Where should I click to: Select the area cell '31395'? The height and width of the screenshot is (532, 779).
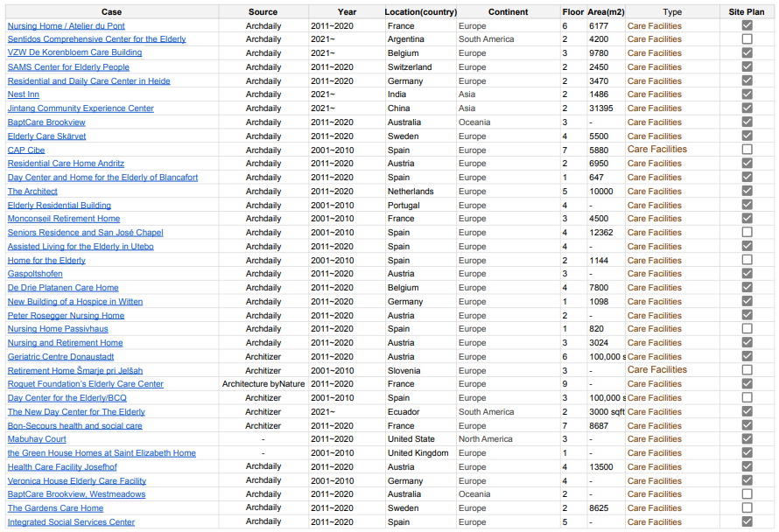[x=606, y=108]
